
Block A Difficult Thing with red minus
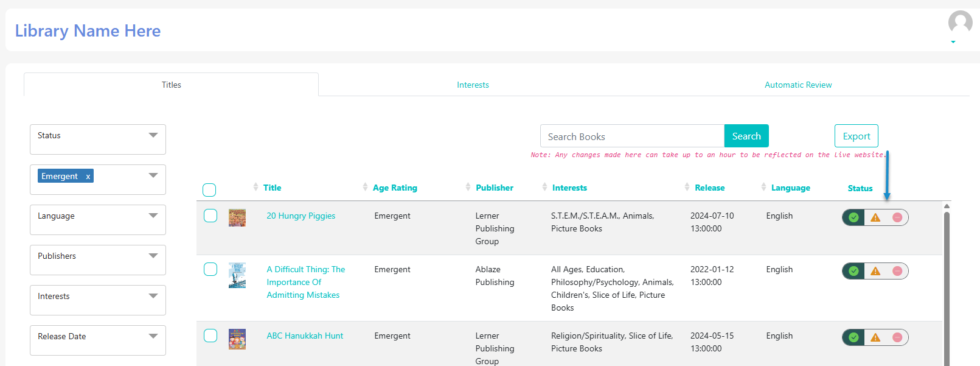pos(897,271)
